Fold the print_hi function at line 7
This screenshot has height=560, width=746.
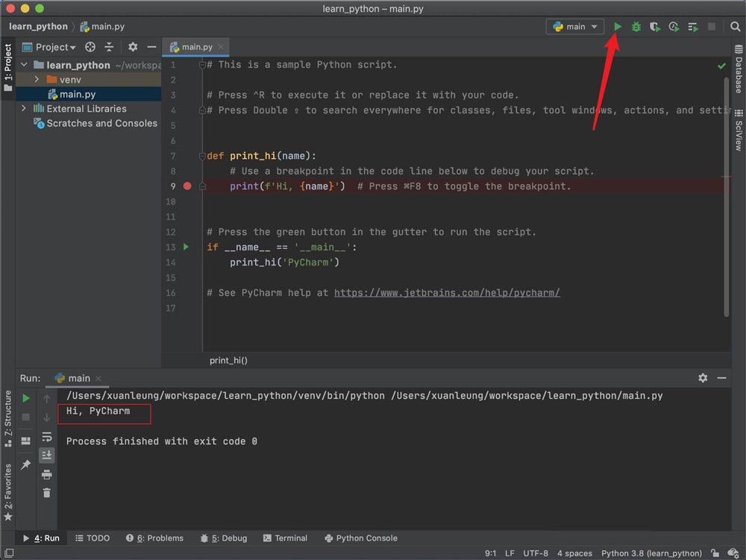202,156
